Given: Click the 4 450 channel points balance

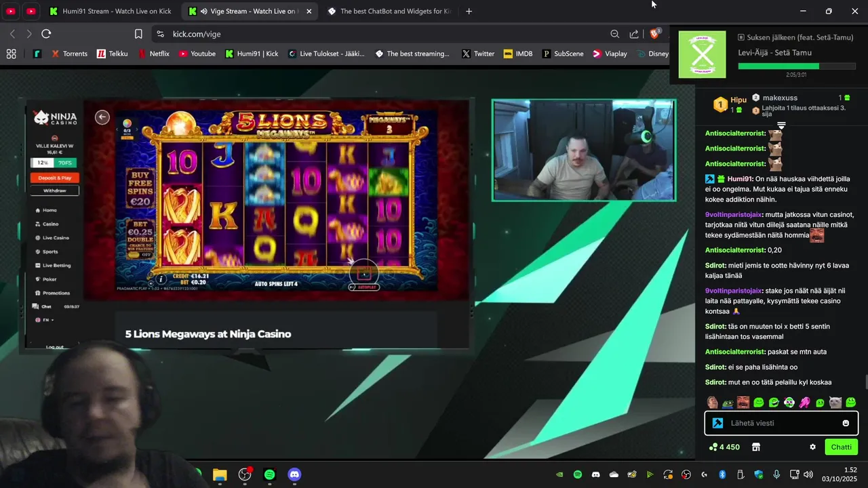Looking at the screenshot, I should pyautogui.click(x=724, y=447).
